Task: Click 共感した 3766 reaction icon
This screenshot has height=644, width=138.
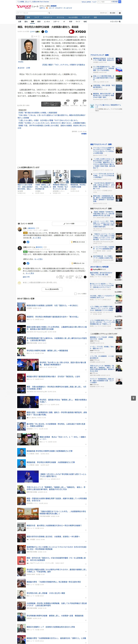Action: (57, 277)
